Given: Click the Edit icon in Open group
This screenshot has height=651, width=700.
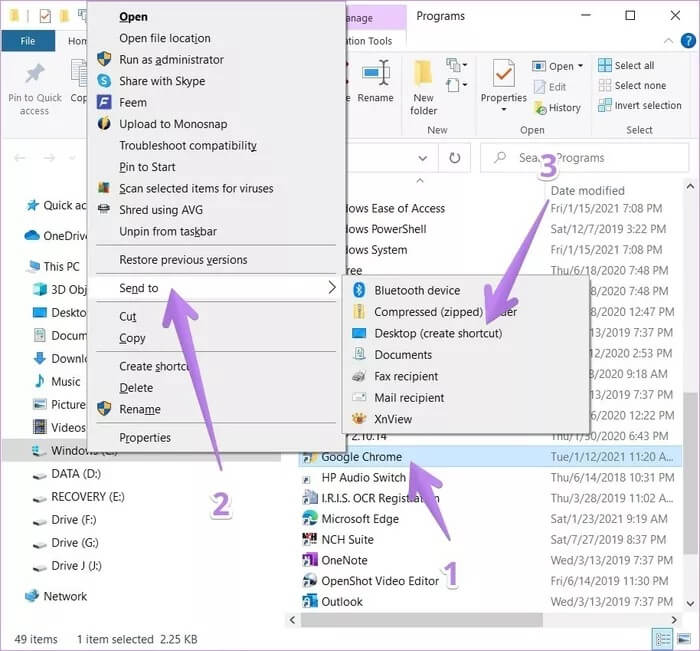Looking at the screenshot, I should click(540, 87).
